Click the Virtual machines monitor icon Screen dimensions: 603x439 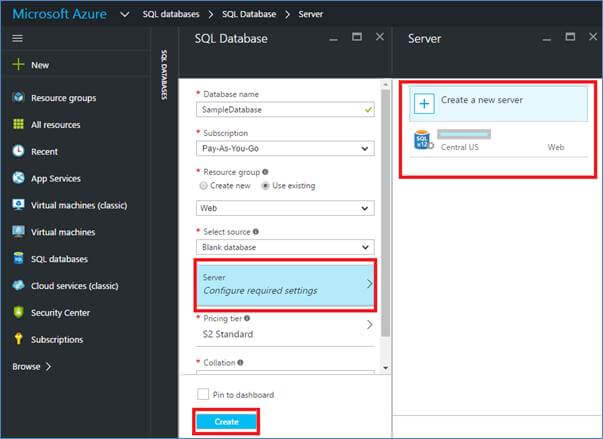click(x=18, y=231)
